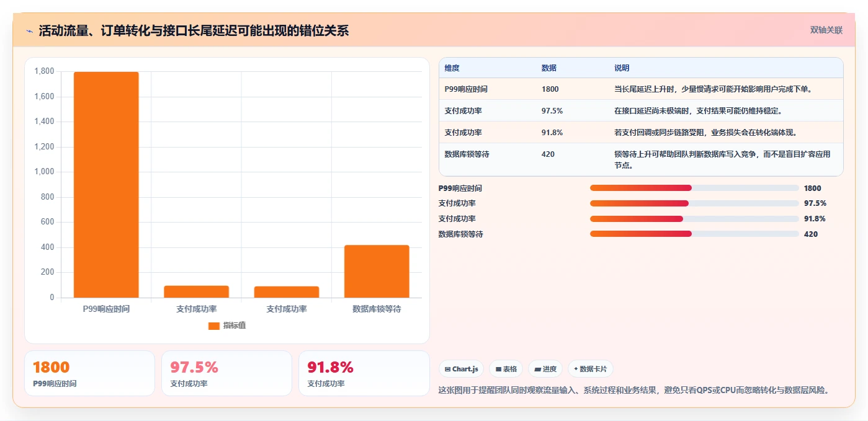Click the 420 value in the table
Screen dimensions: 868x421
548,154
